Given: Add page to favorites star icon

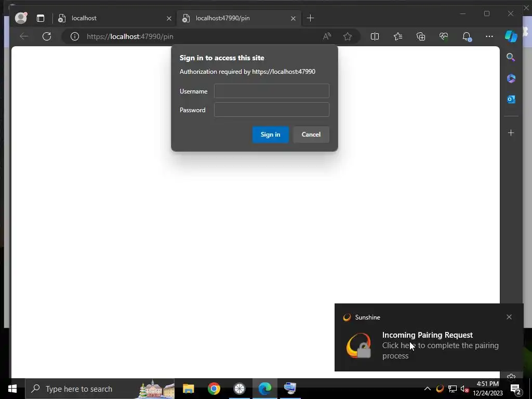Looking at the screenshot, I should tap(348, 36).
